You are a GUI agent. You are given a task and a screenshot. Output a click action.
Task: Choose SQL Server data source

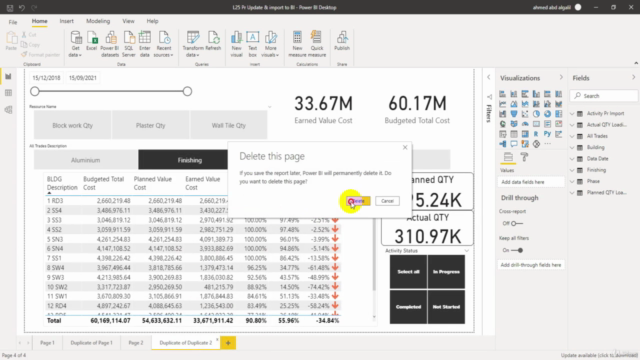[x=129, y=44]
